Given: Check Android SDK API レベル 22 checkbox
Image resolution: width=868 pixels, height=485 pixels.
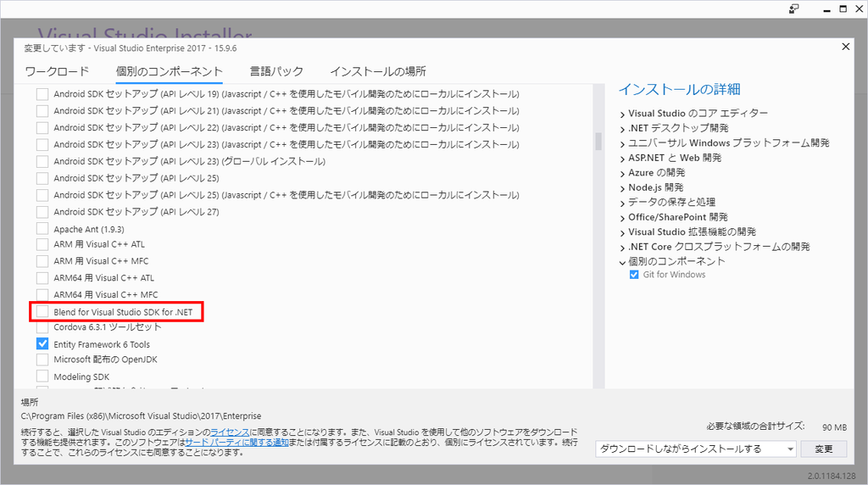Looking at the screenshot, I should [42, 127].
